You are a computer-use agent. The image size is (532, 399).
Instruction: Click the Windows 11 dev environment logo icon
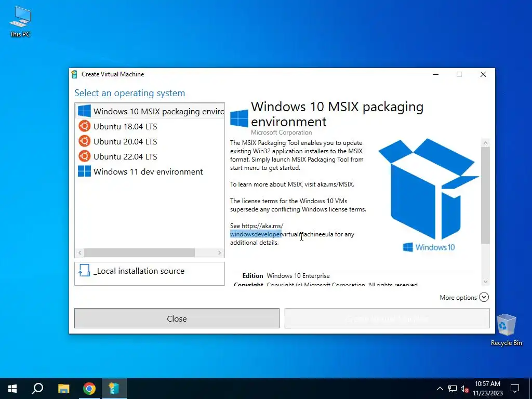(85, 171)
